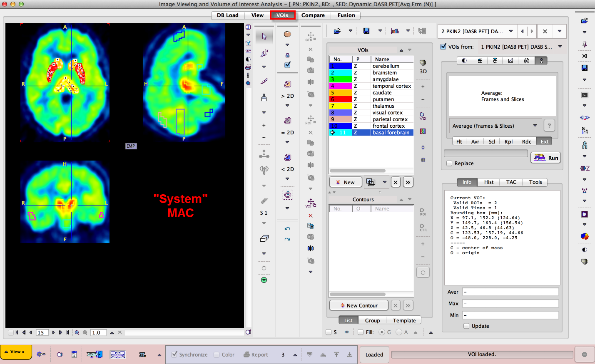Click the New Contour button
595x364 pixels.
point(359,305)
